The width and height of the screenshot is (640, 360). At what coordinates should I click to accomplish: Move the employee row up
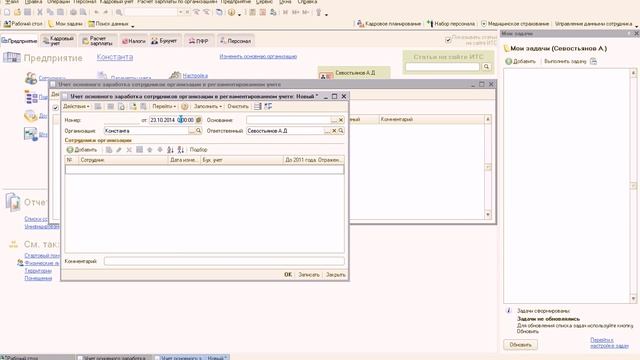pyautogui.click(x=150, y=150)
